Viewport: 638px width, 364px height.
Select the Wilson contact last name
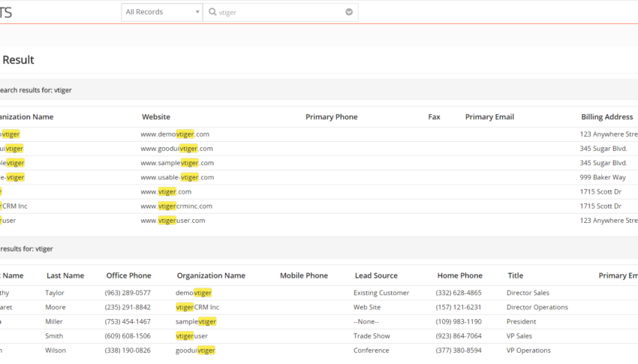56,350
